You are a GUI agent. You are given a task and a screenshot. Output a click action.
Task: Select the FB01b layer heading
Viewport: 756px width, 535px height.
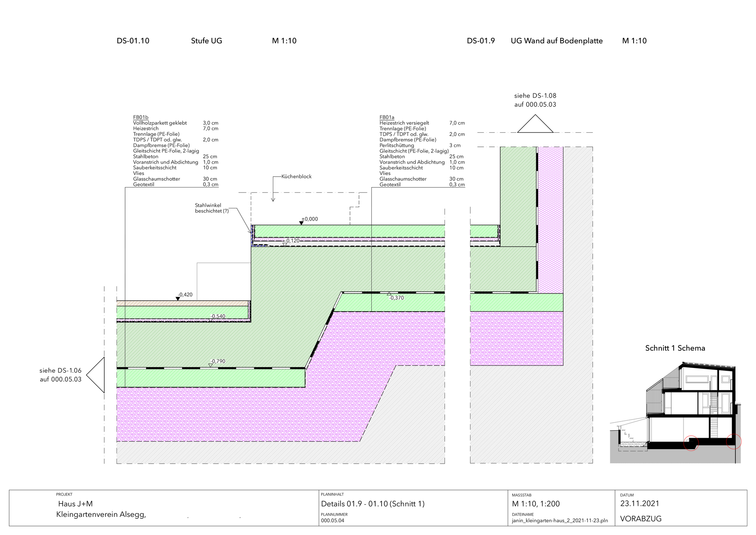pos(141,117)
